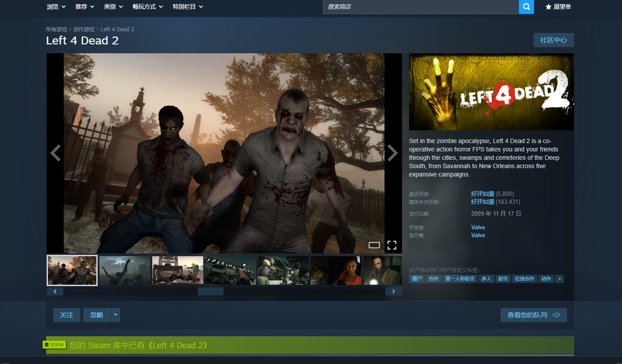Viewport: 622px width, 364px height.
Task: Click the 关注 button
Action: (x=67, y=315)
